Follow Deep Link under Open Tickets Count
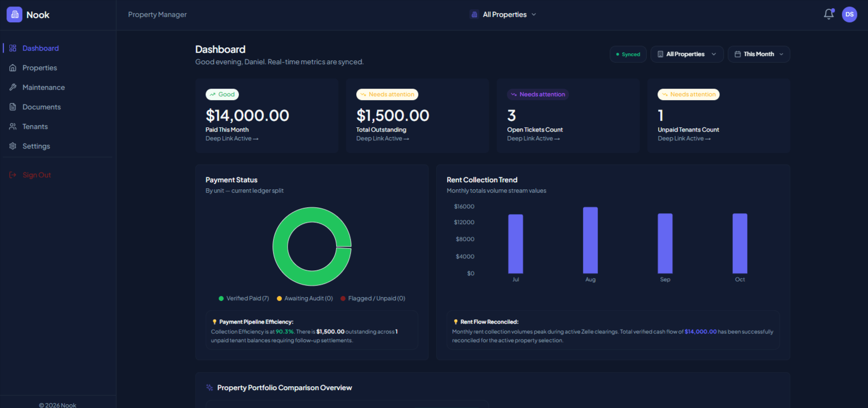This screenshot has width=868, height=408. pyautogui.click(x=534, y=139)
